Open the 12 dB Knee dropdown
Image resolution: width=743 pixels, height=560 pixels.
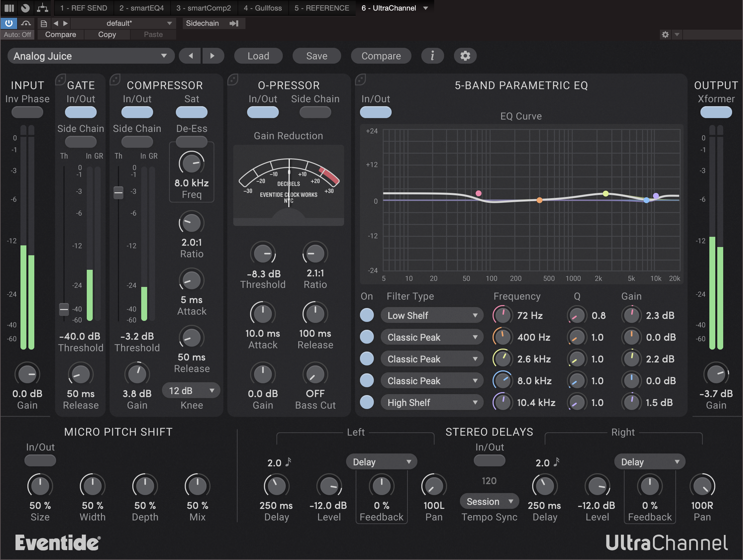point(191,390)
